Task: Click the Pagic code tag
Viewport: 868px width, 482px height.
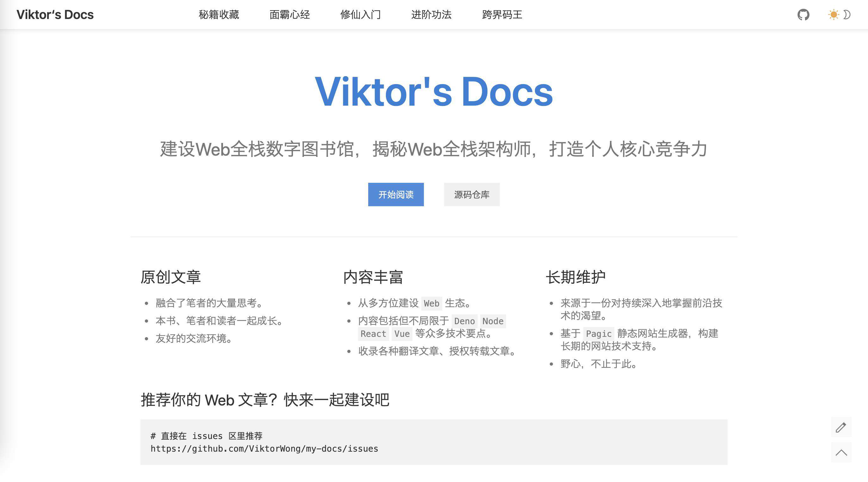Action: click(599, 334)
